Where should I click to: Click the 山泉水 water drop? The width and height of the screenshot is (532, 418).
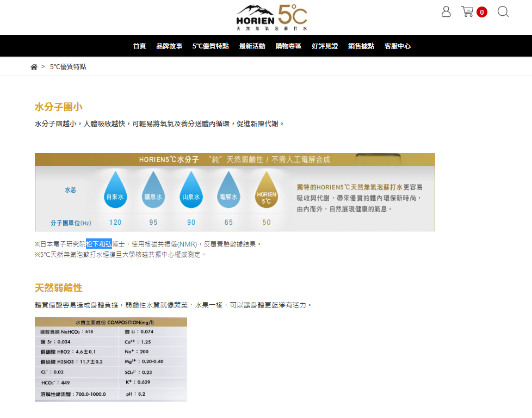(191, 189)
